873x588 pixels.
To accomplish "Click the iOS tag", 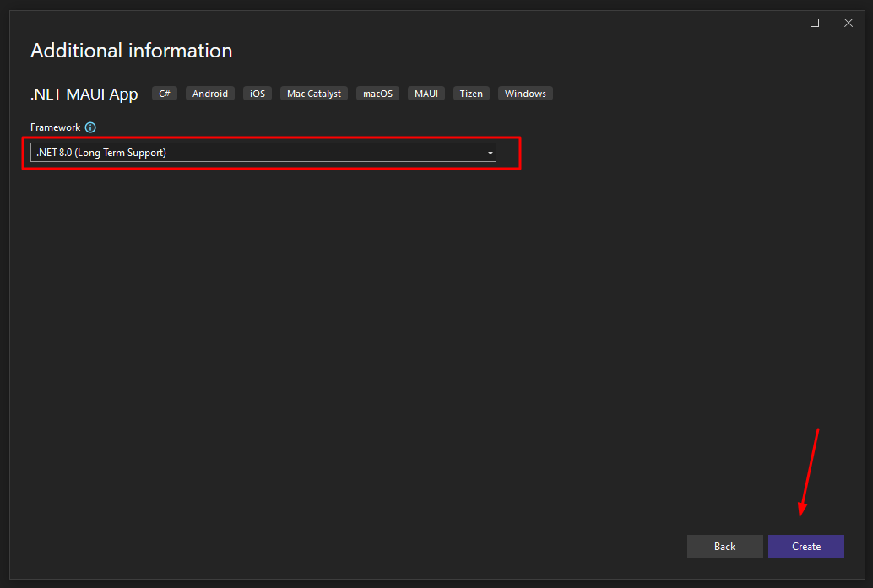I will click(258, 94).
